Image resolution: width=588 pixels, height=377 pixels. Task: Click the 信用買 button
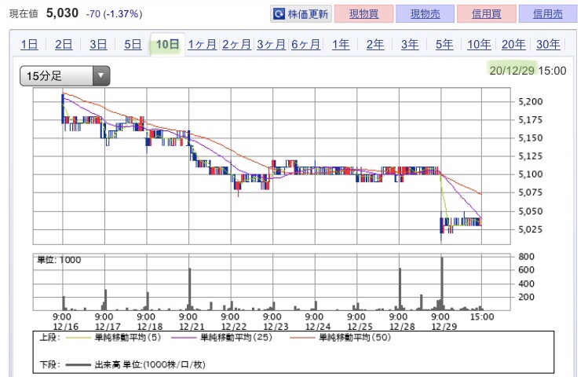(487, 14)
